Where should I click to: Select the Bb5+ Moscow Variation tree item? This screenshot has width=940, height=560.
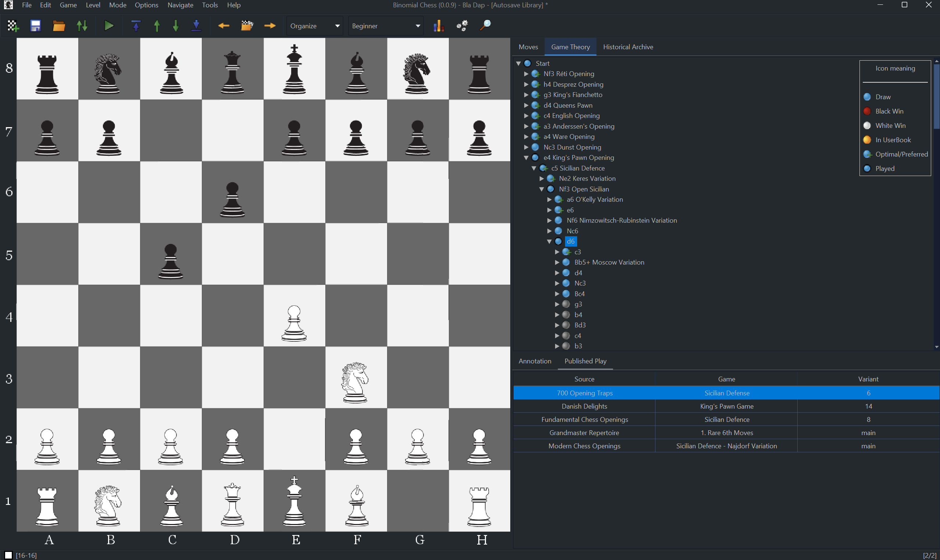pyautogui.click(x=609, y=262)
